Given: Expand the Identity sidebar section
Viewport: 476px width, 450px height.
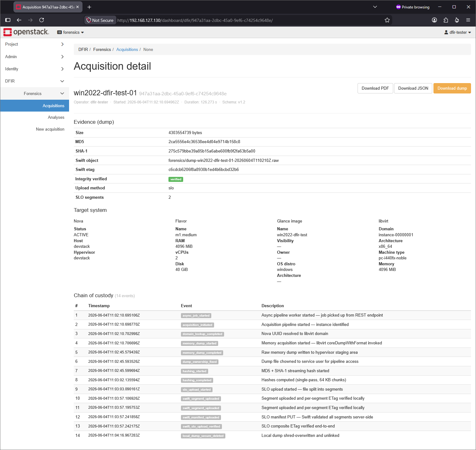Looking at the screenshot, I should 34,69.
